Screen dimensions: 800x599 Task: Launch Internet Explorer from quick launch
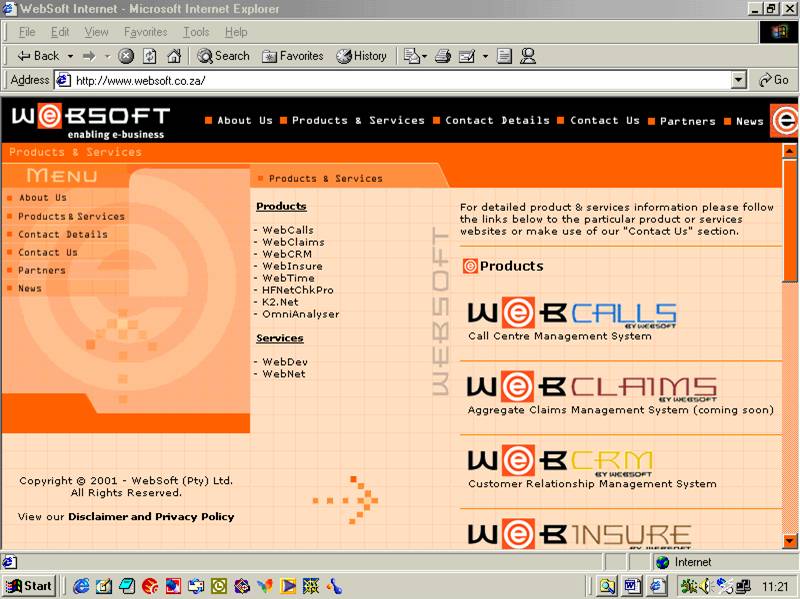(x=81, y=586)
